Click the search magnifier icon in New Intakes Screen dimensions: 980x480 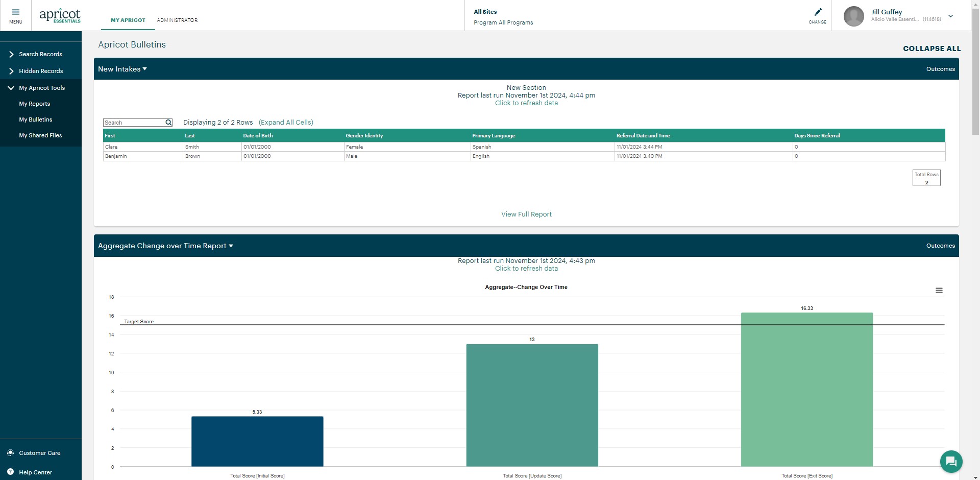(x=168, y=123)
